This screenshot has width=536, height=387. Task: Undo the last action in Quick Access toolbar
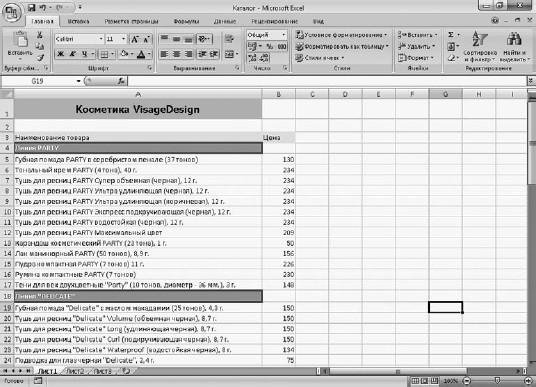click(43, 7)
